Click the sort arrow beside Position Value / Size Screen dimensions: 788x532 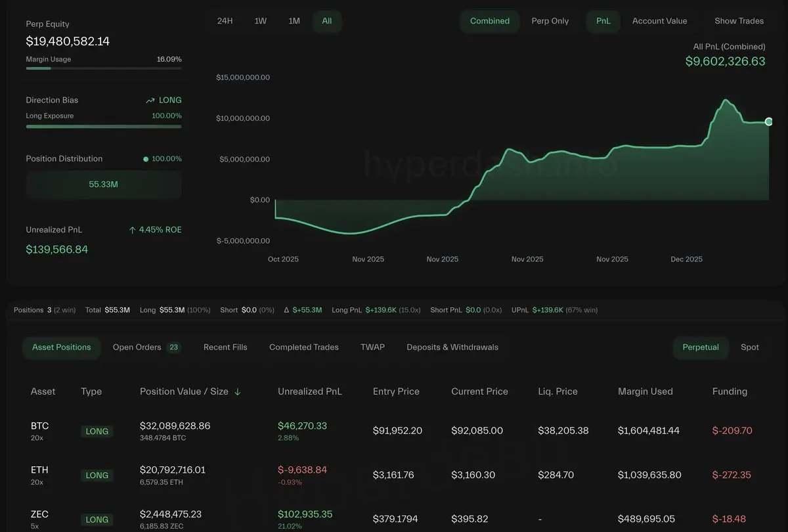click(x=238, y=391)
